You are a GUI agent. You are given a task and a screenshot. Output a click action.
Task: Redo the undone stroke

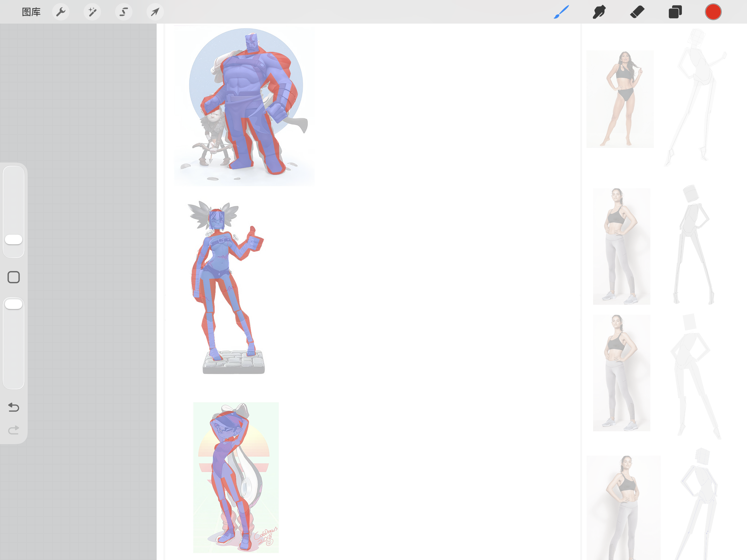pyautogui.click(x=14, y=430)
